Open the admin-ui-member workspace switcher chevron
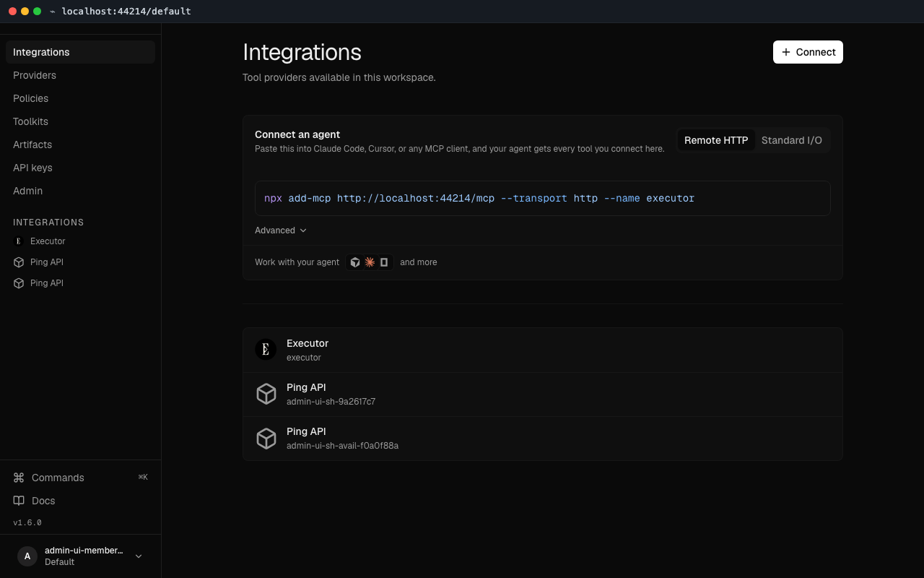The image size is (924, 578). (x=139, y=556)
